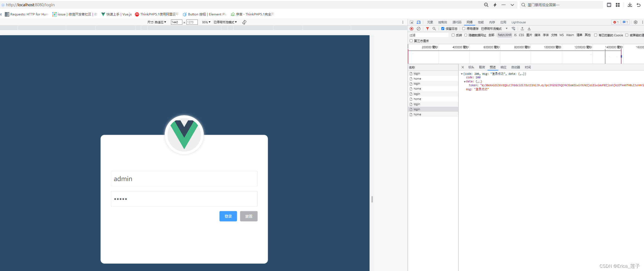Open the 响应 Response tab
The width and height of the screenshot is (644, 271).
[x=503, y=67]
